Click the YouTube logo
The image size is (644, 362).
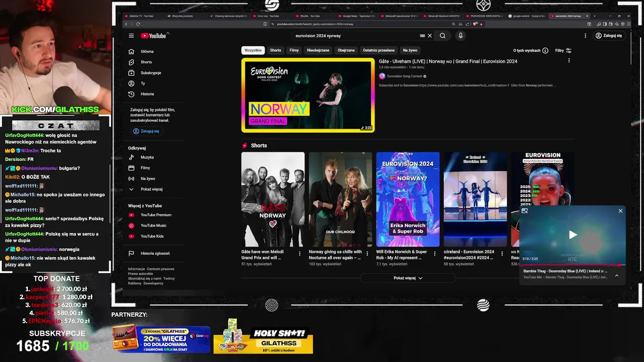[153, 36]
